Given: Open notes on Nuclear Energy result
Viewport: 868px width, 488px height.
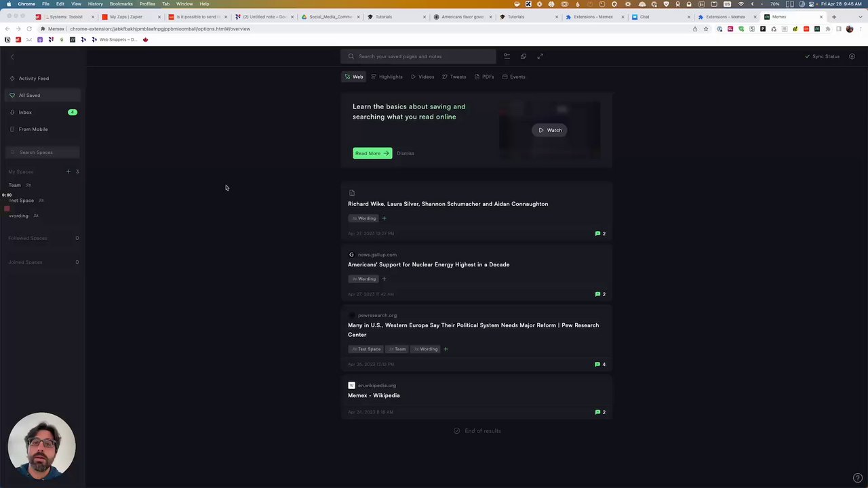Looking at the screenshot, I should pyautogui.click(x=600, y=294).
